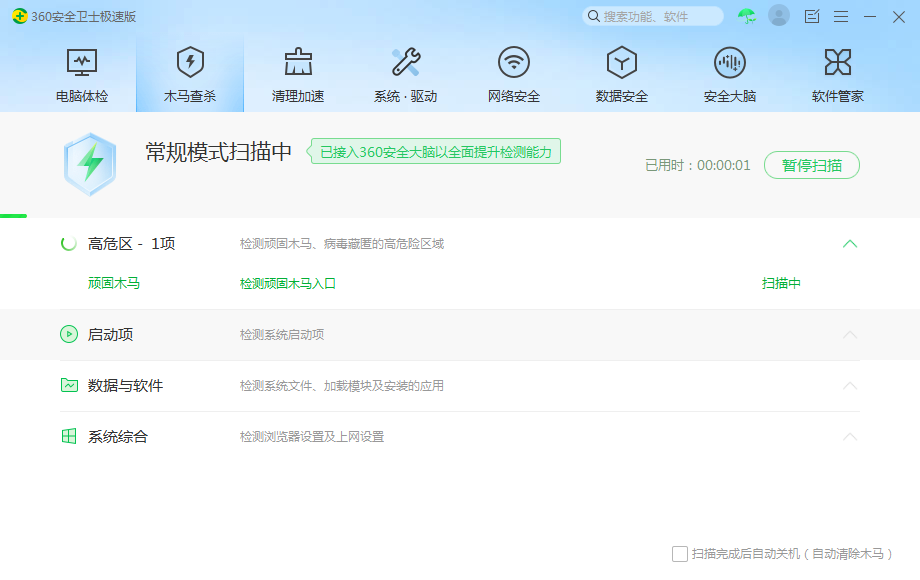
Task: Click the 扫描中 status text
Action: [781, 283]
